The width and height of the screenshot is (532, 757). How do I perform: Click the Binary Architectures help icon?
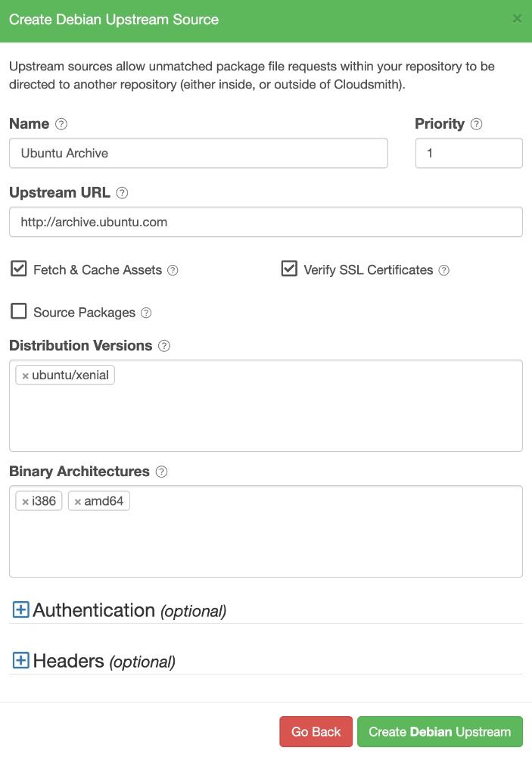[x=161, y=472]
